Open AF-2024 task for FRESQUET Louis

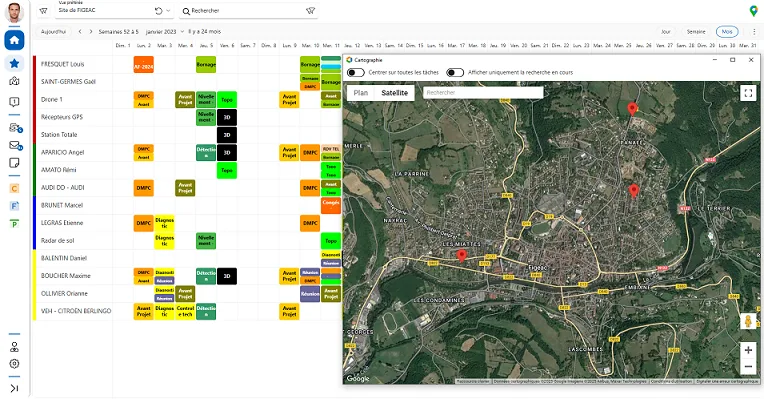[144, 65]
